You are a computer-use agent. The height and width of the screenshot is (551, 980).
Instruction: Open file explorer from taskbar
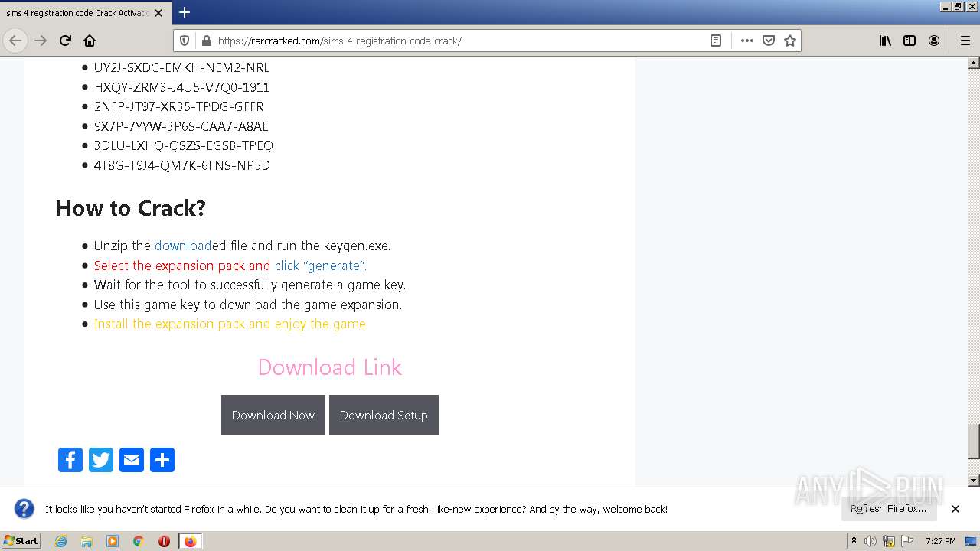coord(87,541)
